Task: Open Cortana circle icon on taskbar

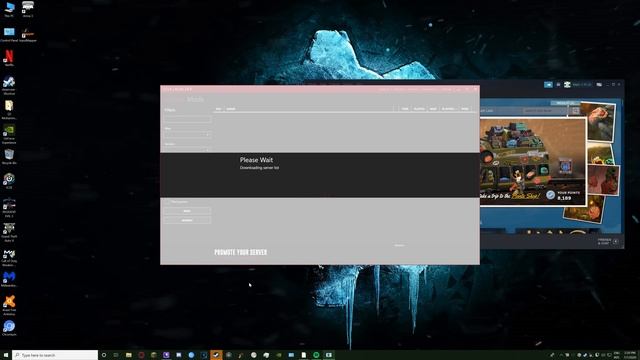Action: (104, 355)
